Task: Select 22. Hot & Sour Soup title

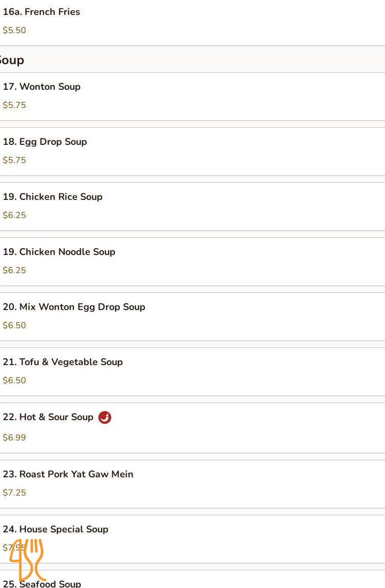Action: coord(48,417)
